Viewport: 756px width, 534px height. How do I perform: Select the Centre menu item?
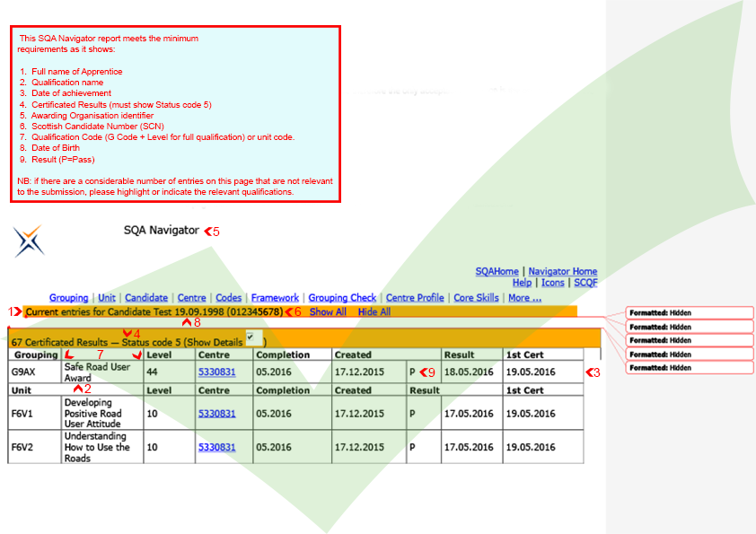click(191, 298)
